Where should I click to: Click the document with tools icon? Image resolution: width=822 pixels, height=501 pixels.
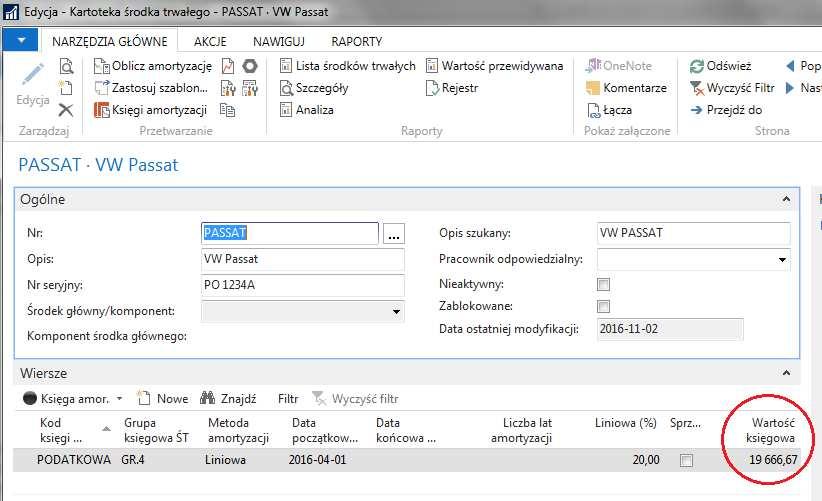point(228,88)
